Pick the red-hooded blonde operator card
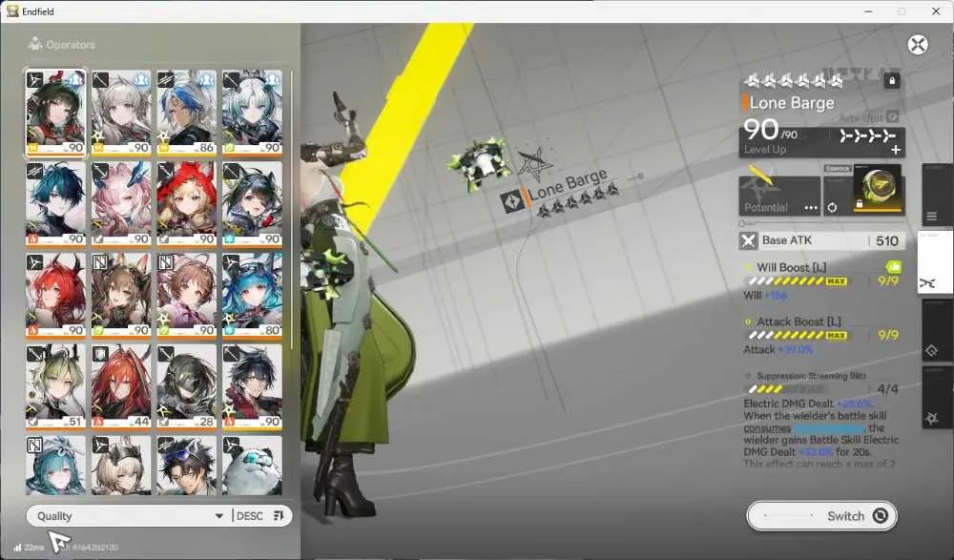 point(187,204)
